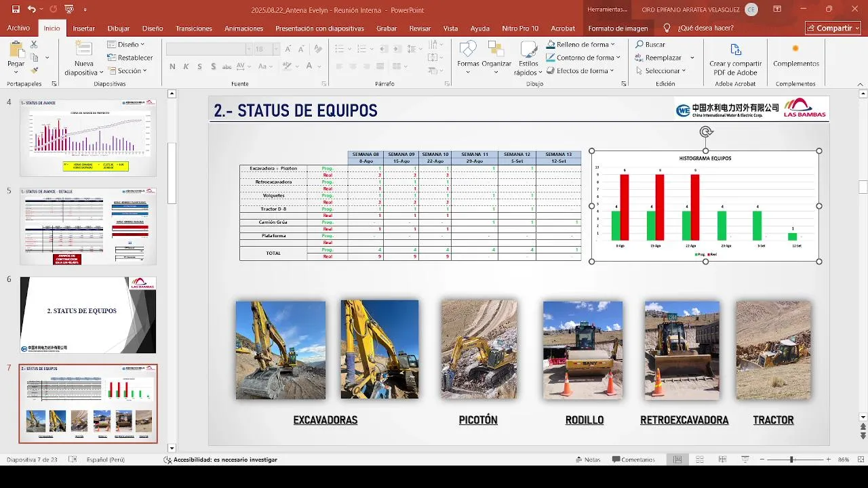Click the lightbulb '¿Qué desea hacer?' icon
Image resolution: width=868 pixels, height=488 pixels.
[x=667, y=28]
